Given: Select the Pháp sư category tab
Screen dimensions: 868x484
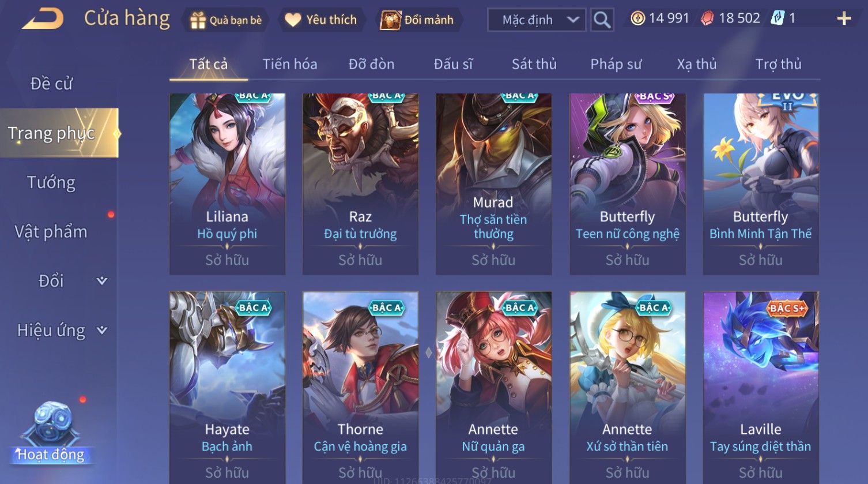Looking at the screenshot, I should 616,64.
